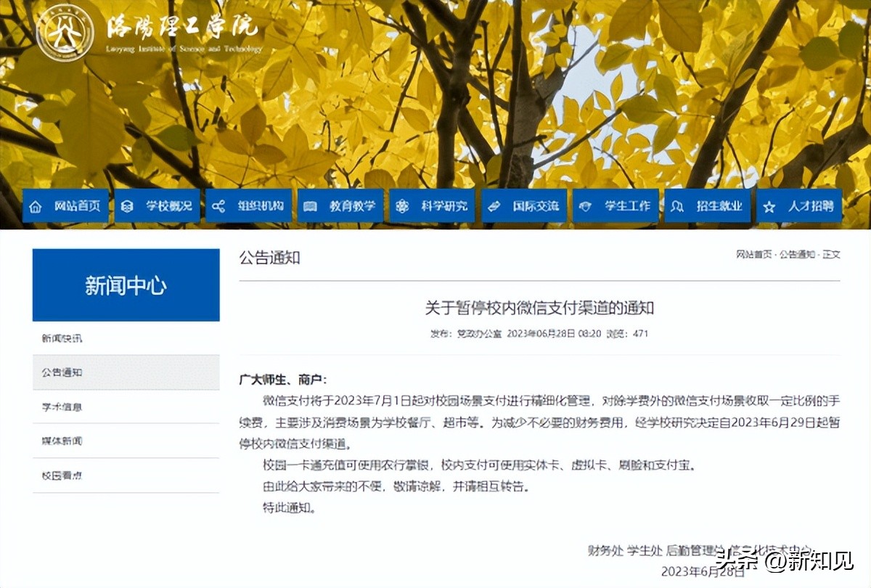Select the shield icon next to 学校概况
The height and width of the screenshot is (588, 871).
coord(126,206)
